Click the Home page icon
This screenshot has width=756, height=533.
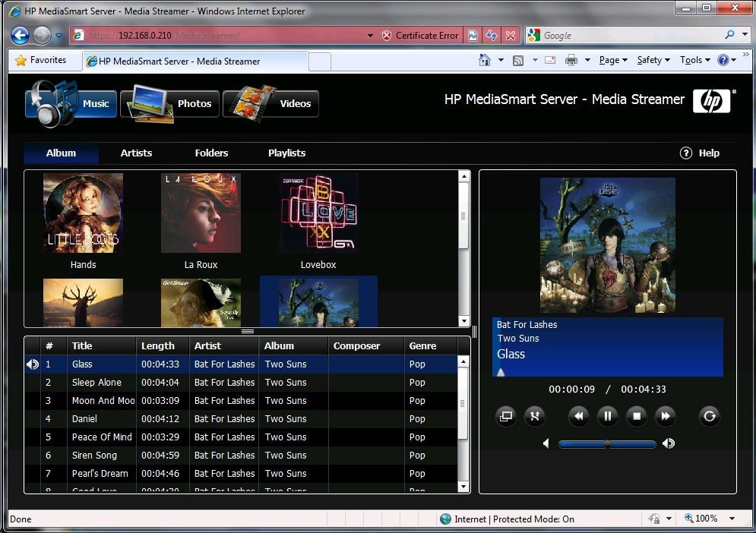[485, 60]
